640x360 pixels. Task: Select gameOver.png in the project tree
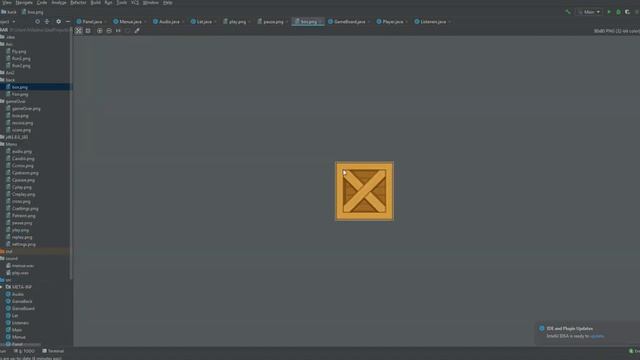(x=26, y=109)
